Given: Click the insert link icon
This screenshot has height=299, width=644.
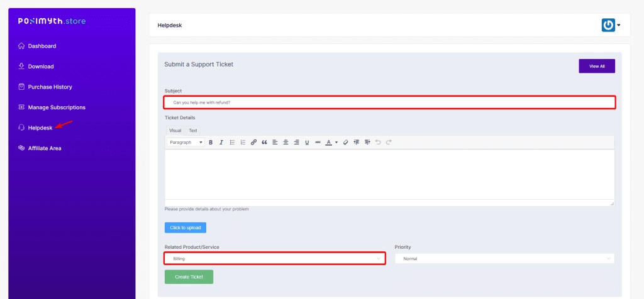Looking at the screenshot, I should (253, 143).
